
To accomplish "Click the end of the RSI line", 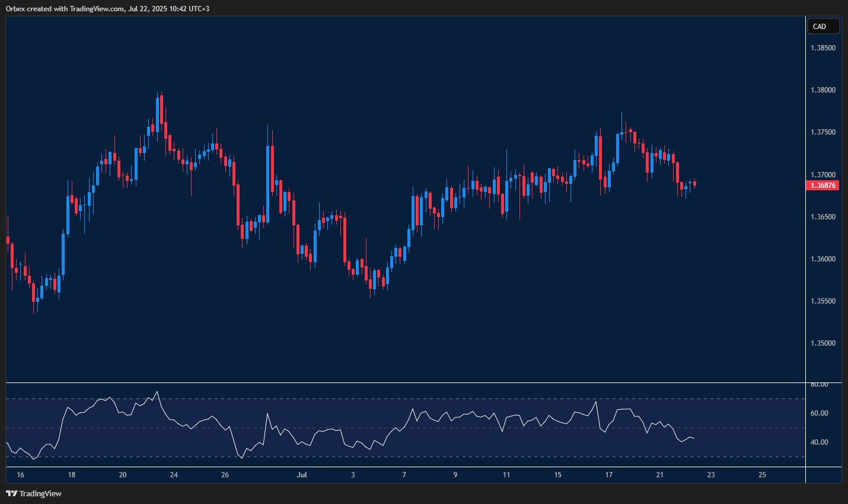I will click(694, 439).
